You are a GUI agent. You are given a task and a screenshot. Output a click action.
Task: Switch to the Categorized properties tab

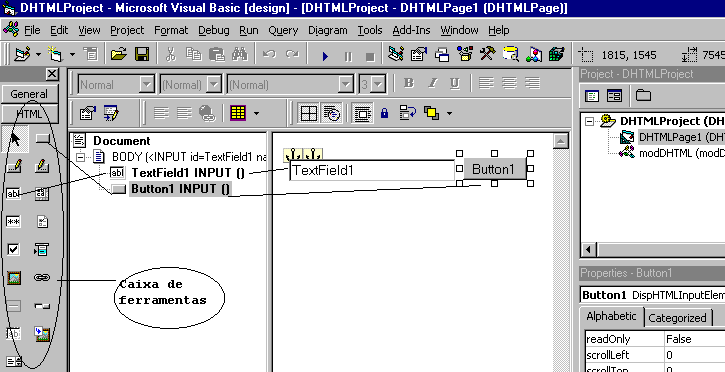coord(677,317)
